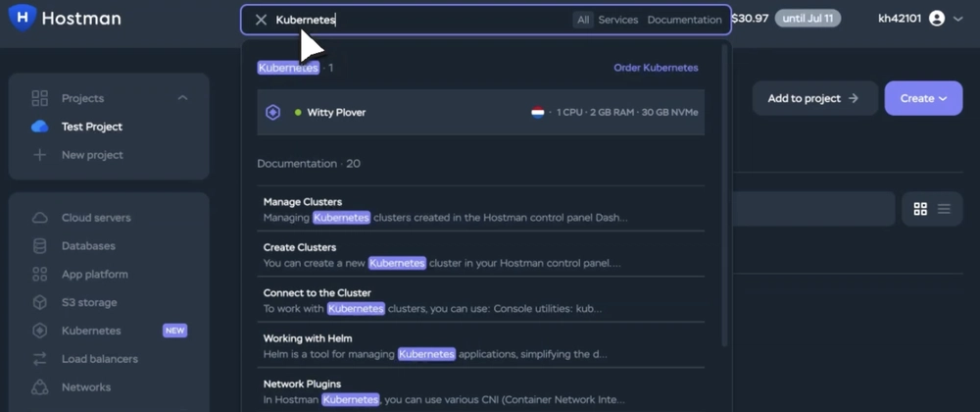
Task: Click the Add to project button
Action: (x=815, y=98)
